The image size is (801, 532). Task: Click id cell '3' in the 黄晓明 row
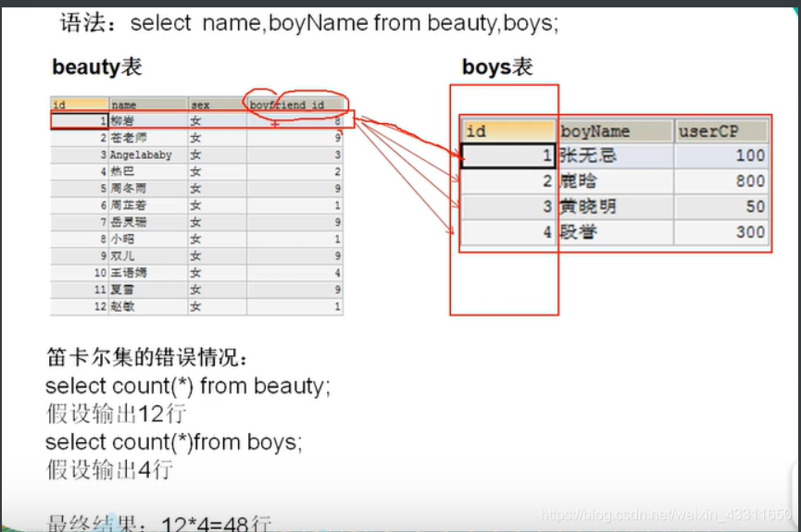point(508,206)
